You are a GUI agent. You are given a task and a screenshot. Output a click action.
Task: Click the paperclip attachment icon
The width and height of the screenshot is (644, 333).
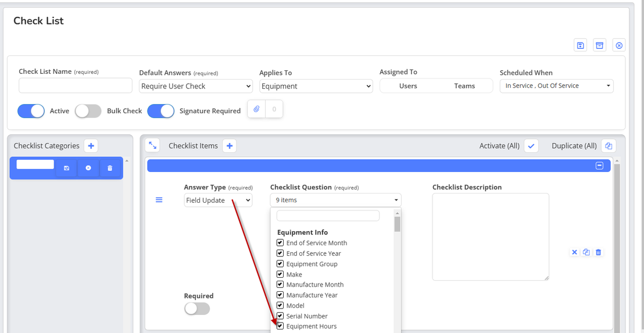[257, 109]
